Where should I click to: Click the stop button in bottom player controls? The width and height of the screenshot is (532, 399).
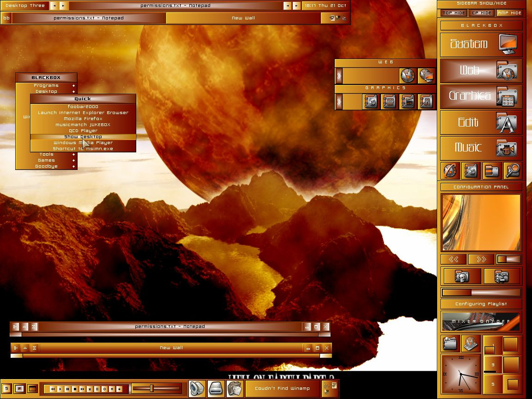[x=75, y=389]
